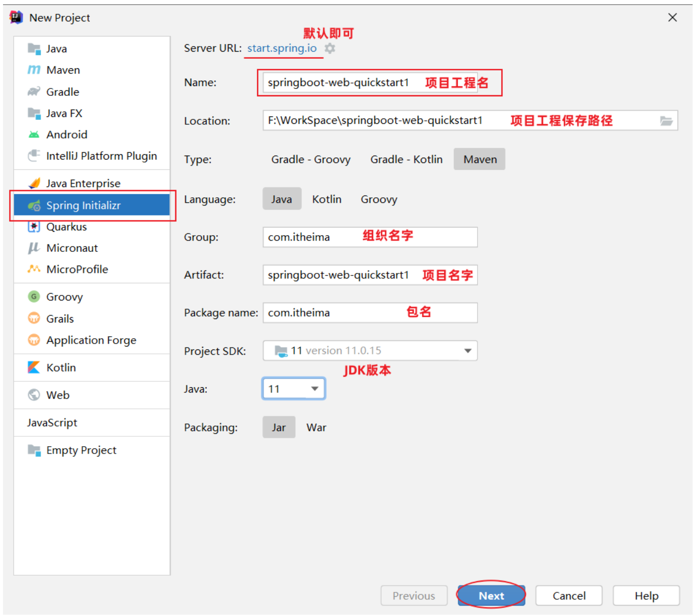Viewport: 693px width, 616px height.
Task: Select Maven generator in sidebar
Action: [92, 70]
